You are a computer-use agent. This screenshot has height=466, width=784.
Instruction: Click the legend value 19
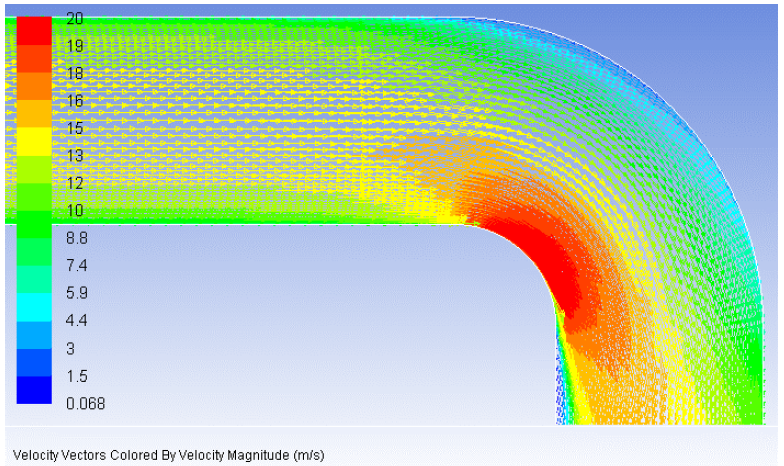74,46
